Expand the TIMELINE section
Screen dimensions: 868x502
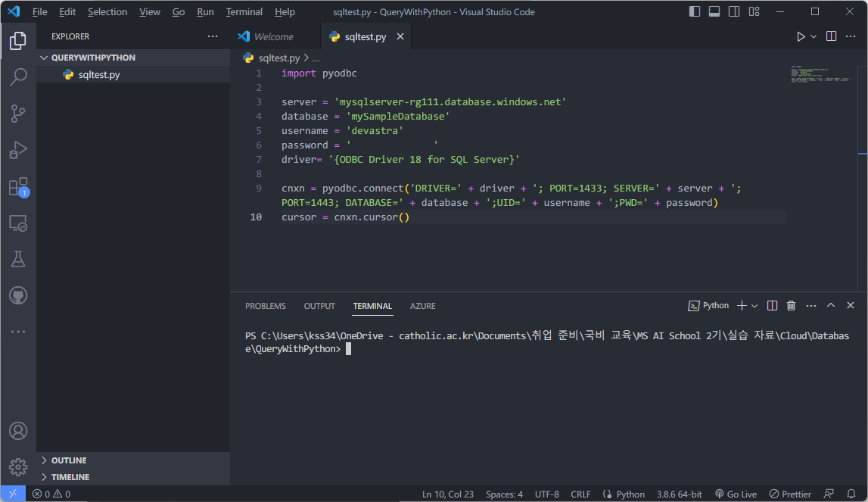click(133, 477)
